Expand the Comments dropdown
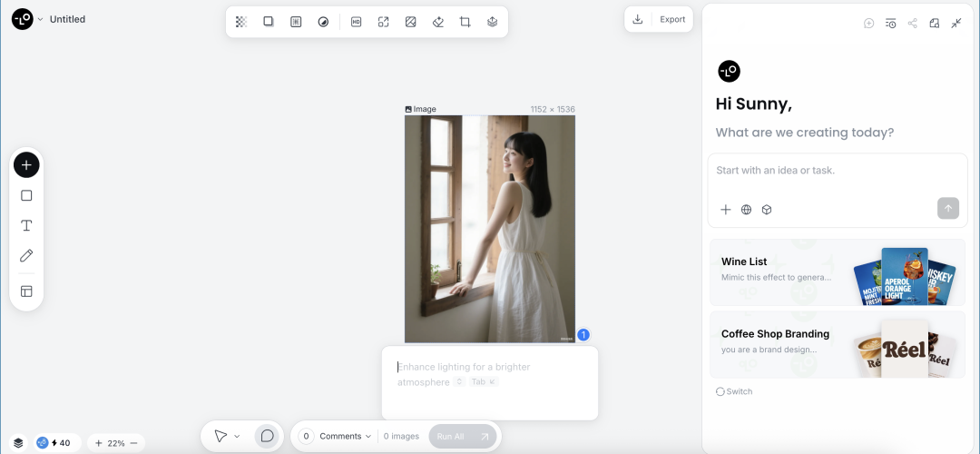The image size is (980, 454). point(346,437)
